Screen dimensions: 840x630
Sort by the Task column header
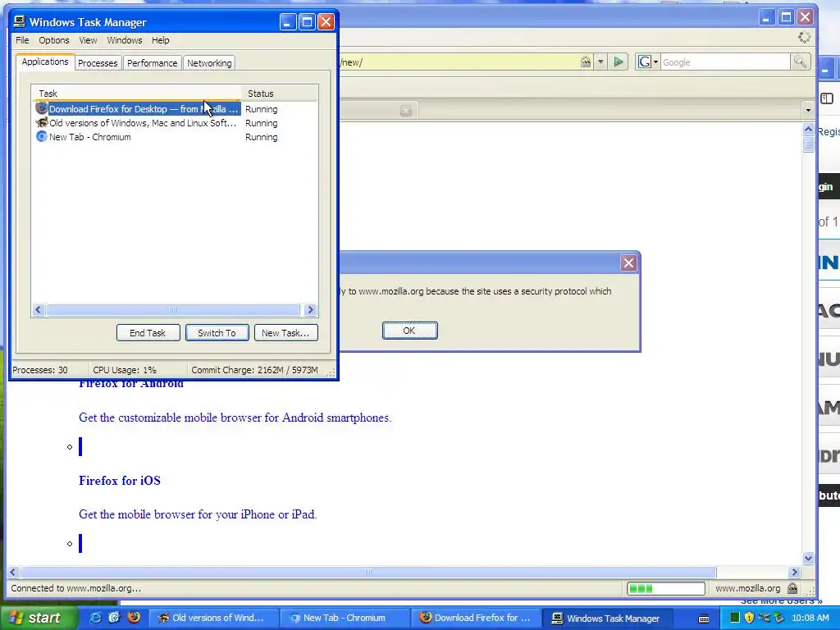pos(137,94)
